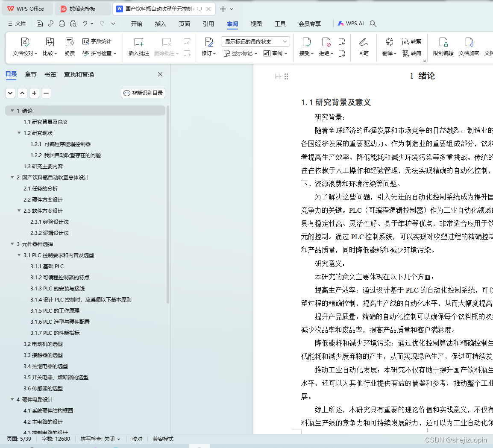This screenshot has height=448, width=493.
Task: Open the undo history dropdown arrow
Action: (92, 23)
